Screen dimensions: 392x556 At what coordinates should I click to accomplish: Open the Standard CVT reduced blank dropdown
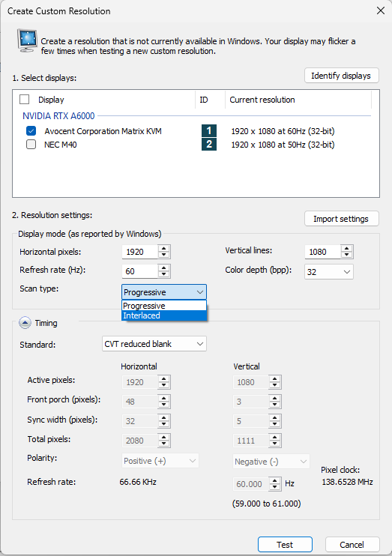click(x=154, y=344)
